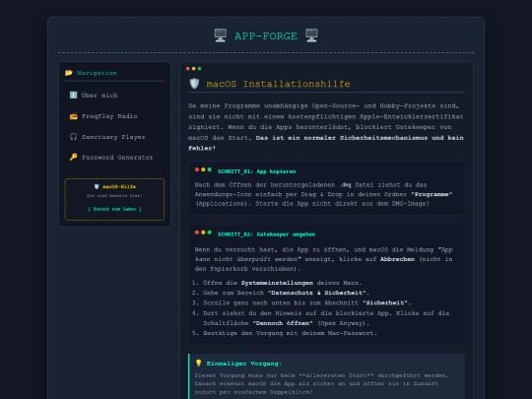Screen dimensions: 532x399
Task: Follow the 'Zurück zum Labor' link
Action: pos(114,209)
